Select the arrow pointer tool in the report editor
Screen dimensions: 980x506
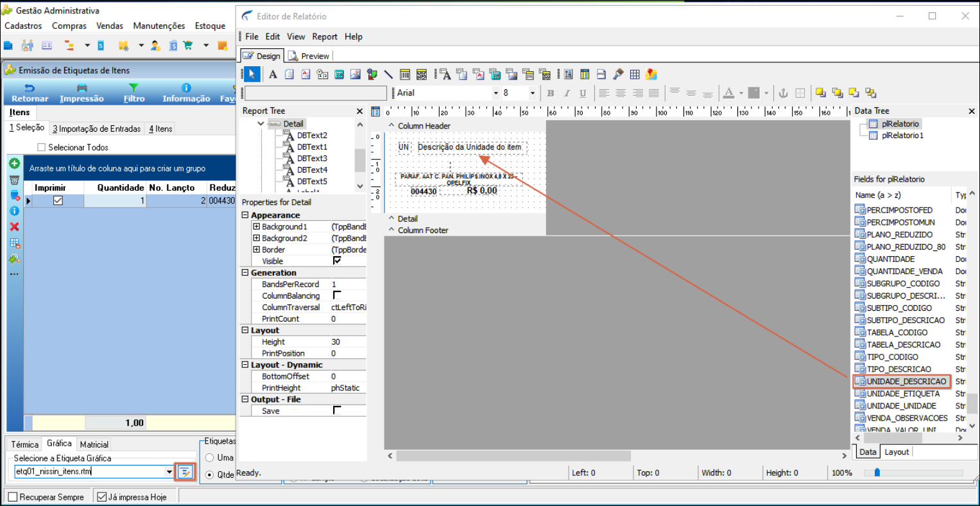(x=252, y=74)
